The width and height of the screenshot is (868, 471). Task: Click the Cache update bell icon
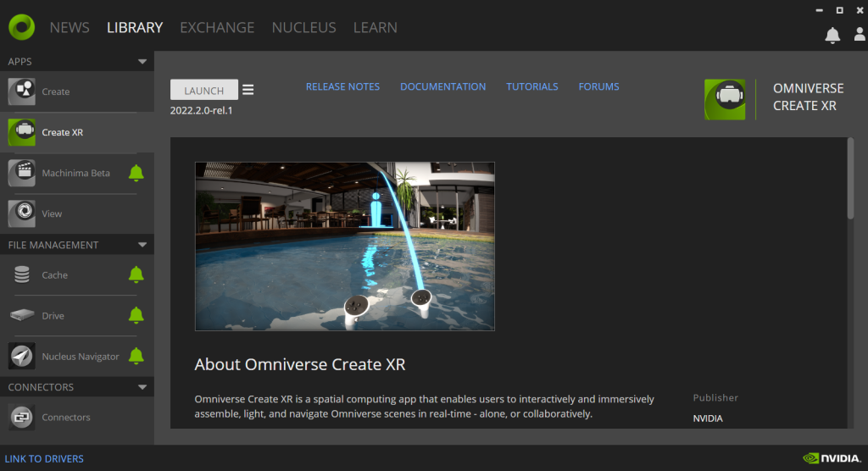(136, 274)
